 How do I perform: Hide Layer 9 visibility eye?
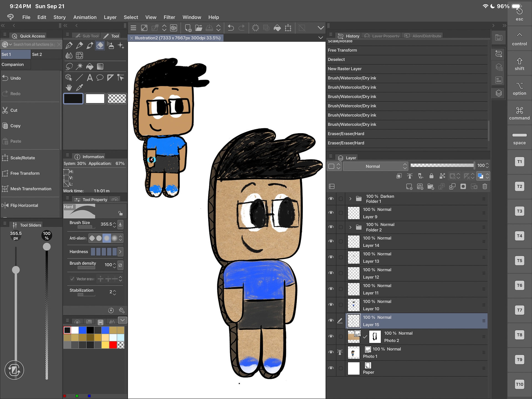tap(331, 213)
